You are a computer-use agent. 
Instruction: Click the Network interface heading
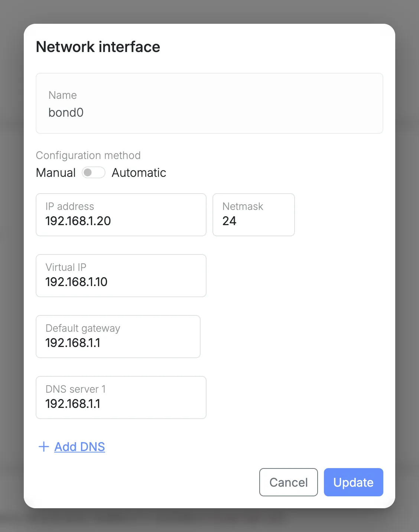pos(98,47)
